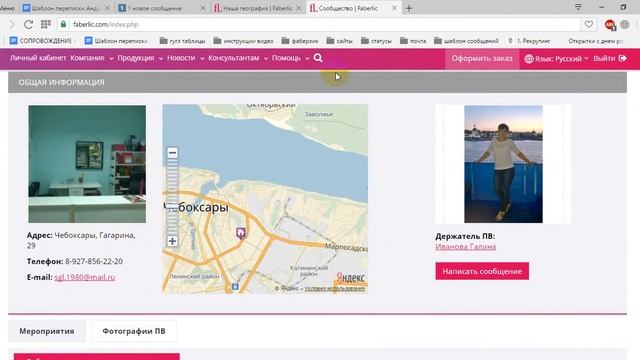
Task: Click the green padlock security icon
Action: coord(63,24)
